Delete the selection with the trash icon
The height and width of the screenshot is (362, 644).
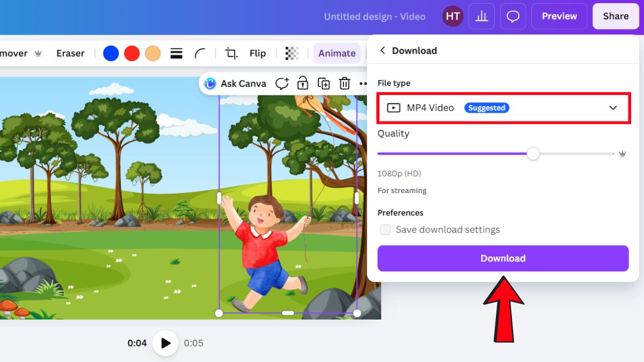point(344,84)
